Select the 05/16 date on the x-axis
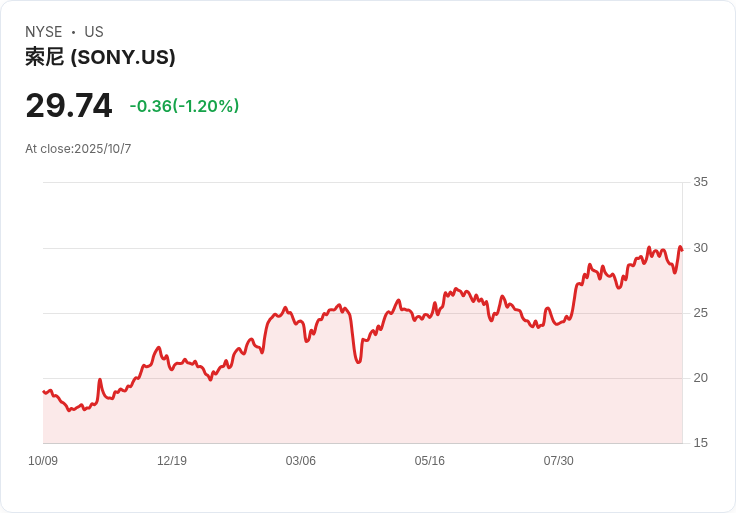The width and height of the screenshot is (736, 513). click(x=430, y=461)
